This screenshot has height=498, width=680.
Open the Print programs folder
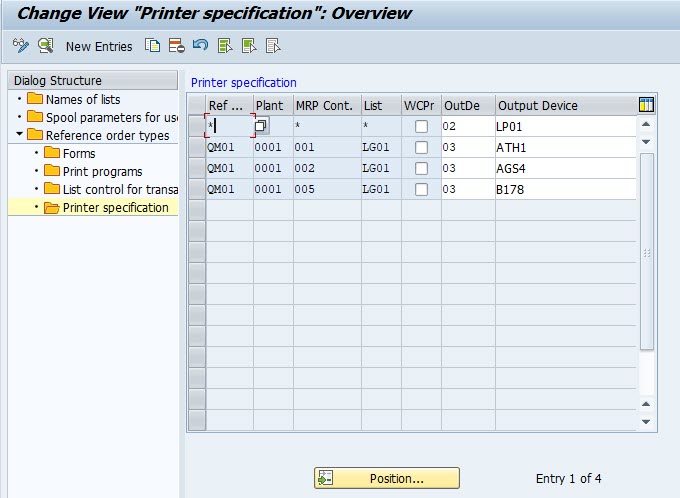point(93,171)
